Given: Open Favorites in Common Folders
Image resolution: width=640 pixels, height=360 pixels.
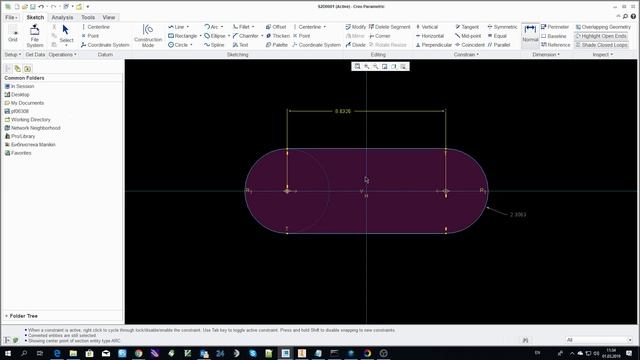Looking at the screenshot, I should point(18,153).
